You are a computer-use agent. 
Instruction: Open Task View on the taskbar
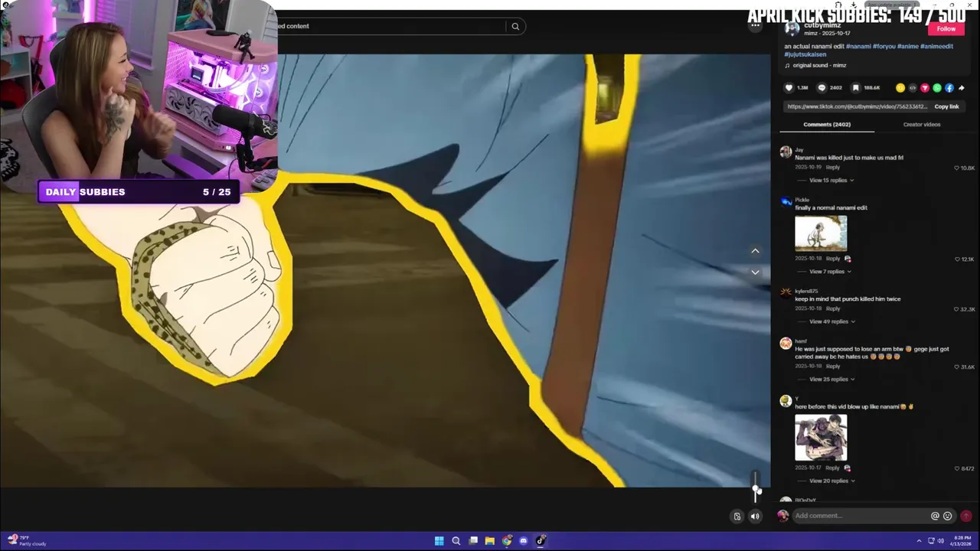coord(473,541)
